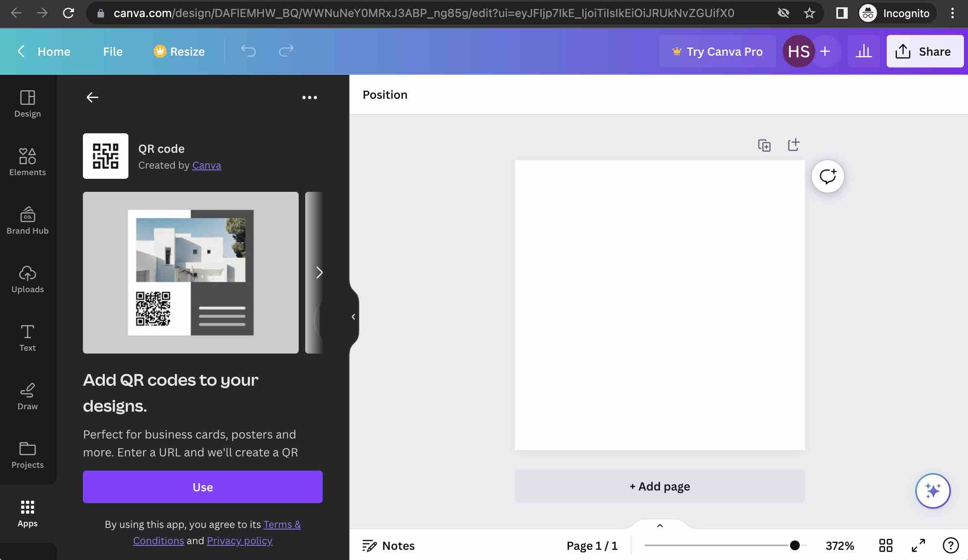The height and width of the screenshot is (560, 968).
Task: Click the QR code app logo
Action: (x=106, y=156)
